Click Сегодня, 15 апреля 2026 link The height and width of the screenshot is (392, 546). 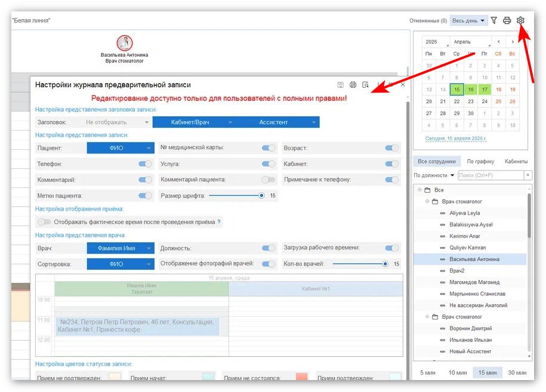point(456,138)
